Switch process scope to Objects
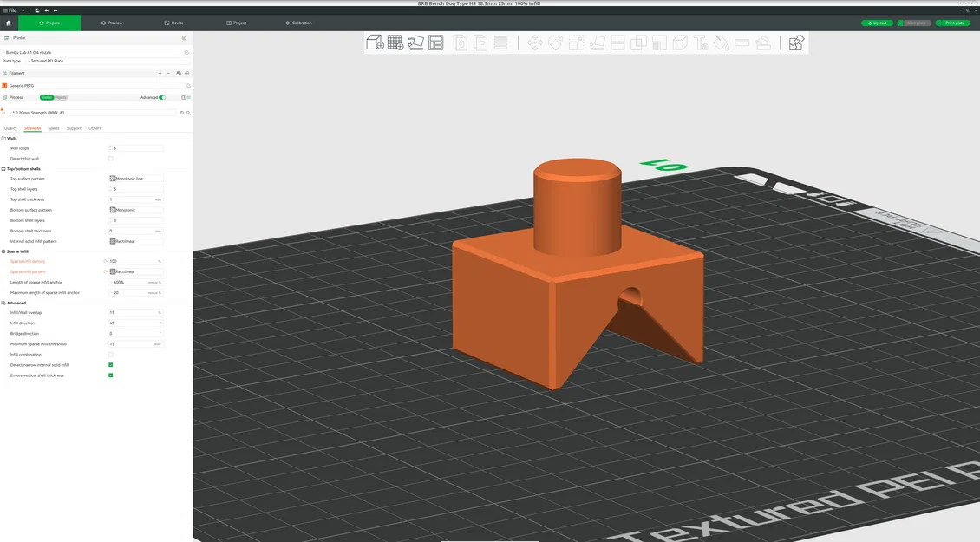980x542 pixels. (x=61, y=97)
